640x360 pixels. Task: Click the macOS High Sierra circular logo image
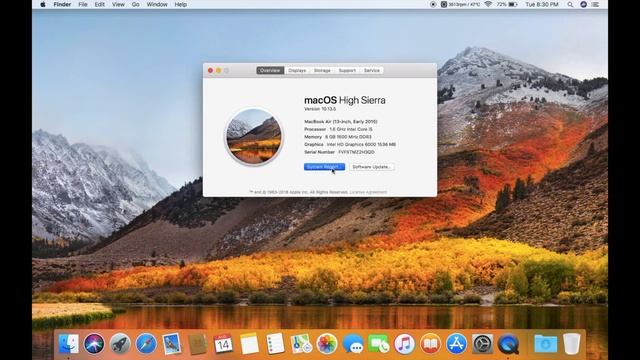pyautogui.click(x=253, y=137)
